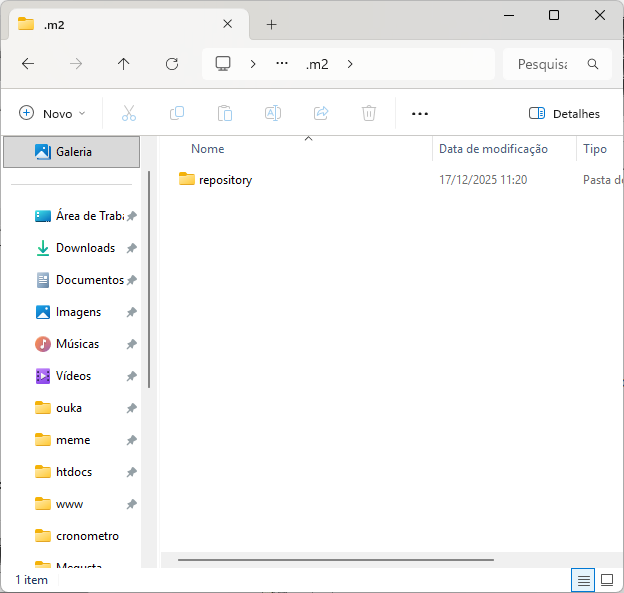The image size is (624, 593).
Task: Show hidden path via ellipsis in address bar
Action: (282, 64)
